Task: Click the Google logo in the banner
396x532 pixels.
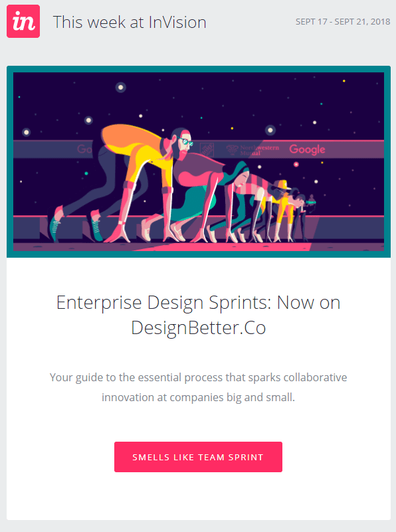Action: pyautogui.click(x=307, y=149)
